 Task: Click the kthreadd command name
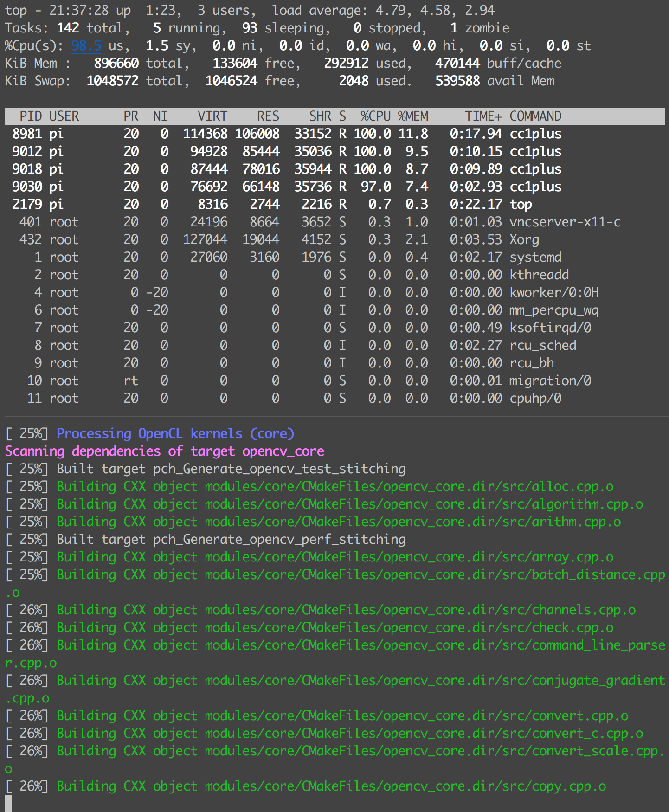click(x=539, y=275)
